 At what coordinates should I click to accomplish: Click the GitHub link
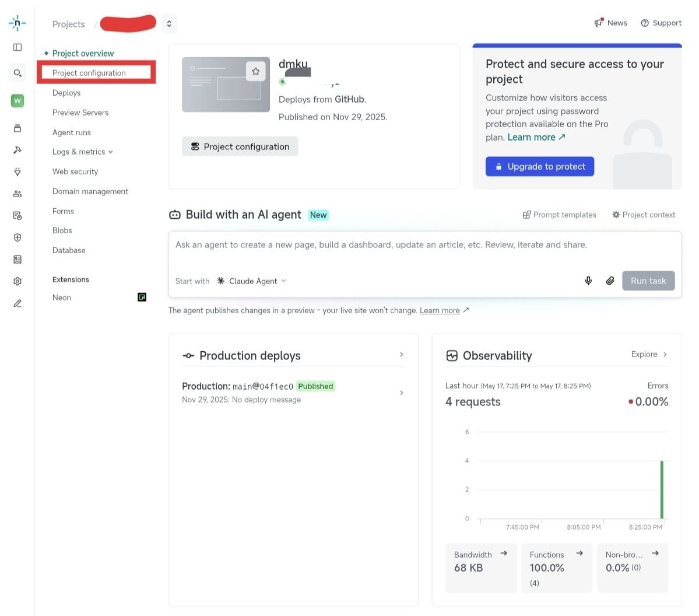(350, 100)
